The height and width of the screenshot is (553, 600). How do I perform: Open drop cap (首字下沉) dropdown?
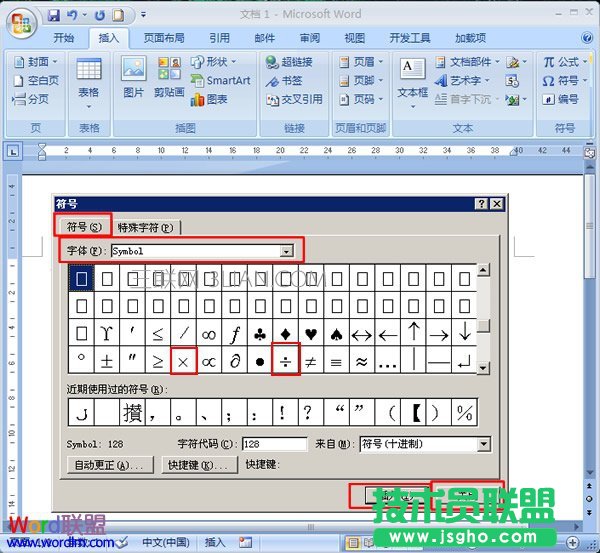pyautogui.click(x=467, y=100)
